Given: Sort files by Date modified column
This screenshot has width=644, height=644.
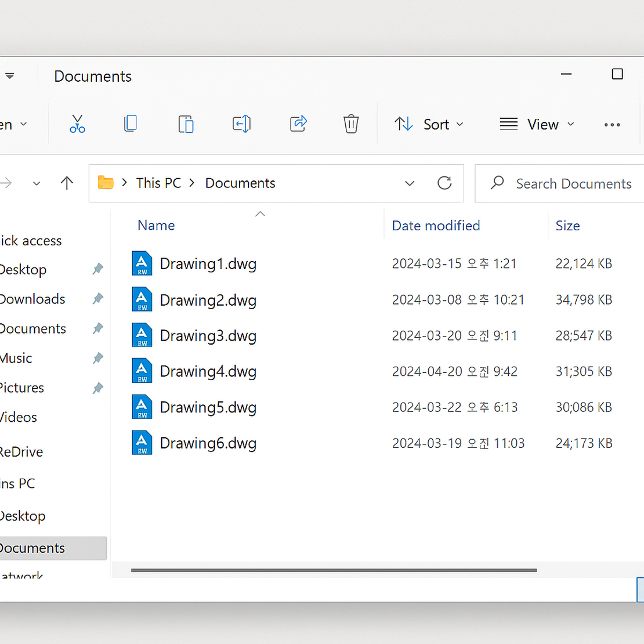Looking at the screenshot, I should (x=436, y=226).
